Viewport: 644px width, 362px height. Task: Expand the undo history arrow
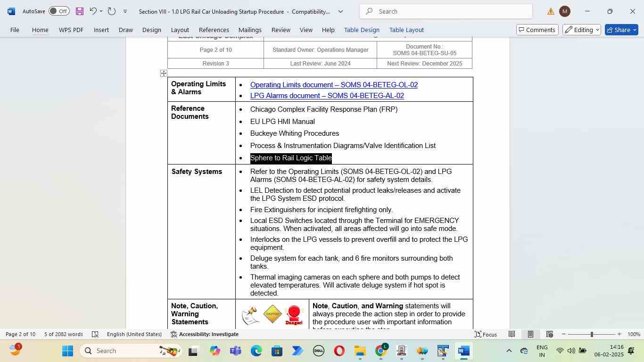click(101, 11)
